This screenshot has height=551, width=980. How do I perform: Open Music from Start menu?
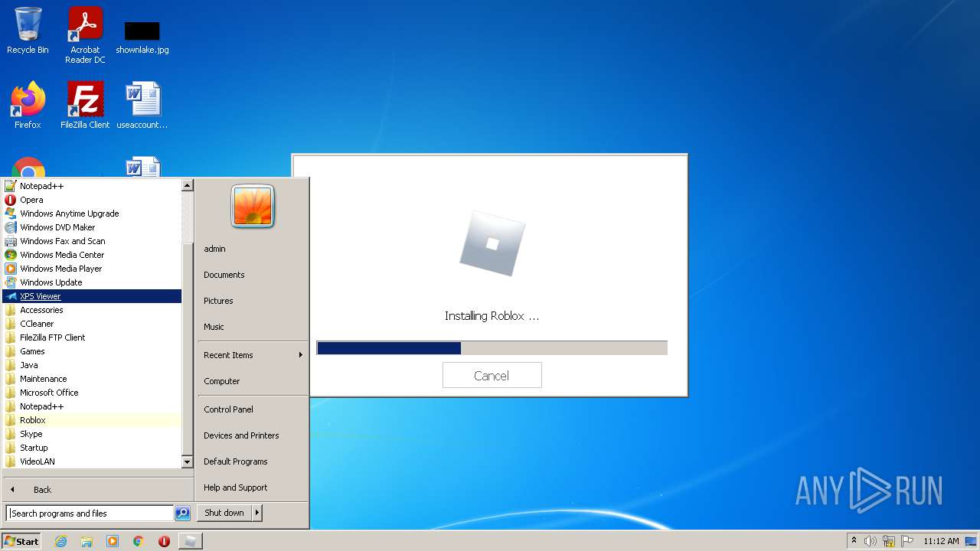[x=253, y=327]
